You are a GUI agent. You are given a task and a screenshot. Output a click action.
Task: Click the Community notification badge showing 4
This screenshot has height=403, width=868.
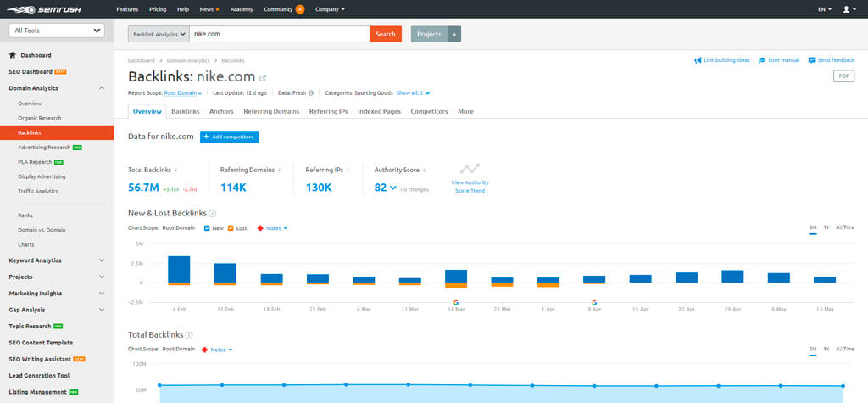coord(300,9)
